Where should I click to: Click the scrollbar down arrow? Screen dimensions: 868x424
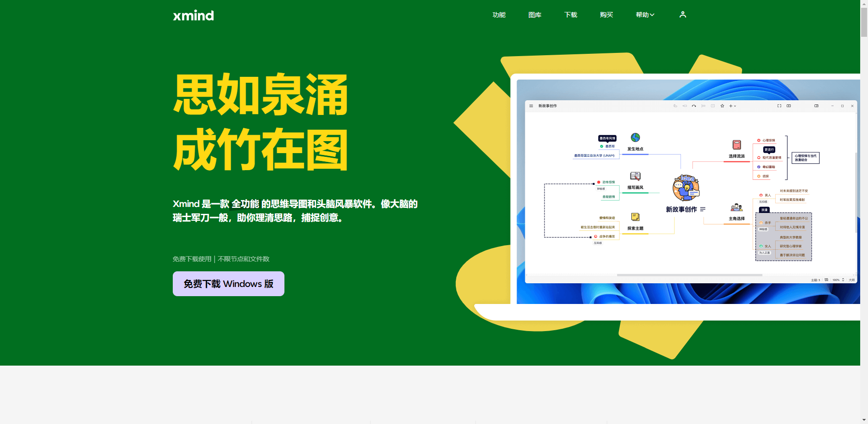[x=864, y=420]
